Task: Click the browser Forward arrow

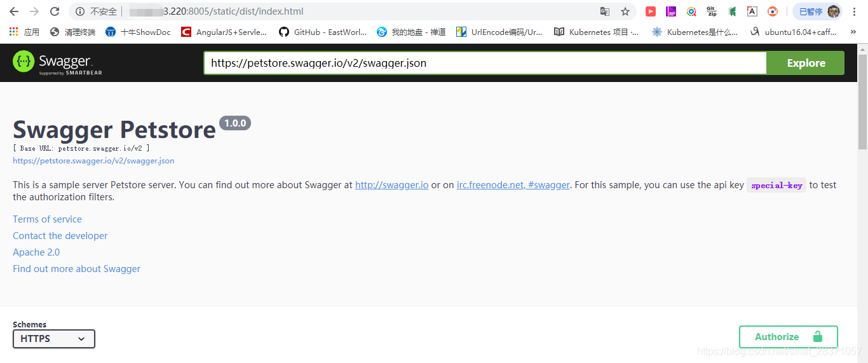Action: point(34,11)
